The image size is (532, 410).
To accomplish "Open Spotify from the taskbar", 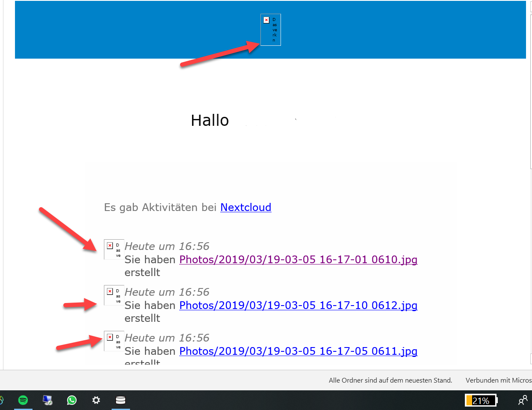I will point(23,400).
